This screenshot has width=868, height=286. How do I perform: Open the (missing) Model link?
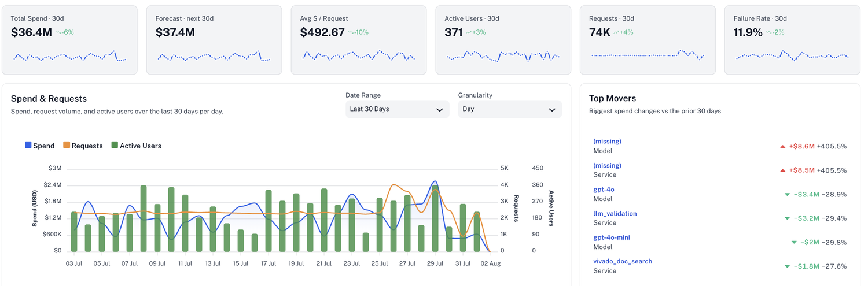607,142
